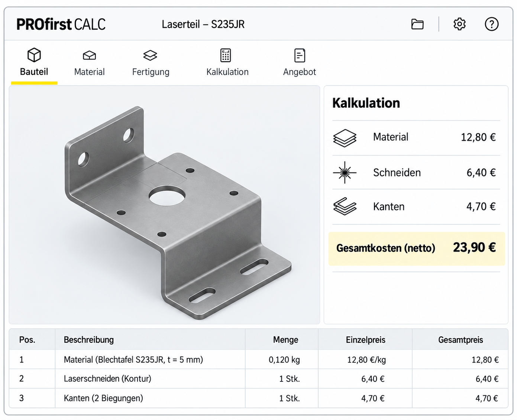Image resolution: width=517 pixels, height=420 pixels.
Task: Click the 23,90 € total value
Action: 475,247
